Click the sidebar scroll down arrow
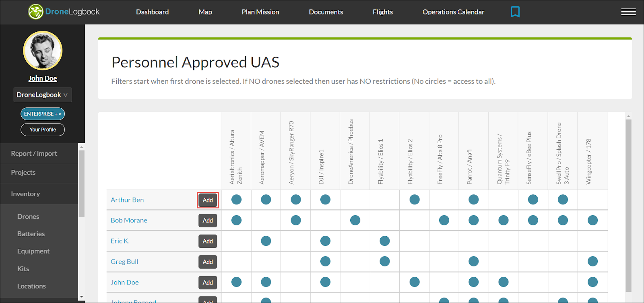The width and height of the screenshot is (644, 303). [x=81, y=297]
